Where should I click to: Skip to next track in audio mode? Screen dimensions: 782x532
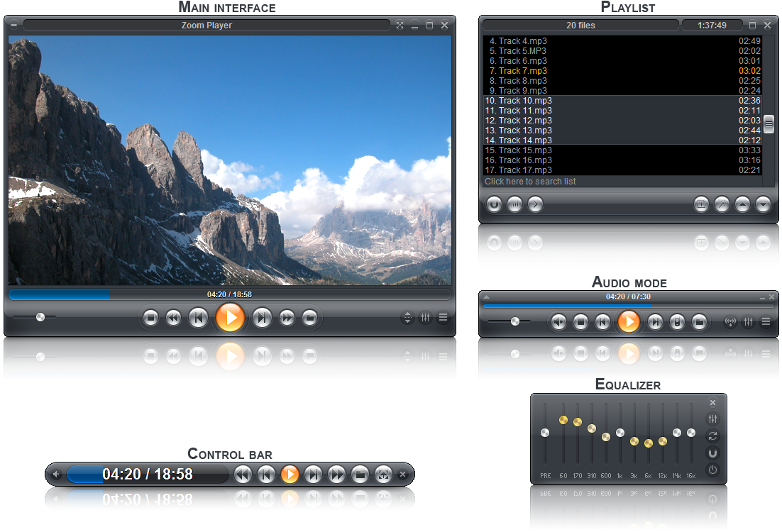pyautogui.click(x=655, y=322)
